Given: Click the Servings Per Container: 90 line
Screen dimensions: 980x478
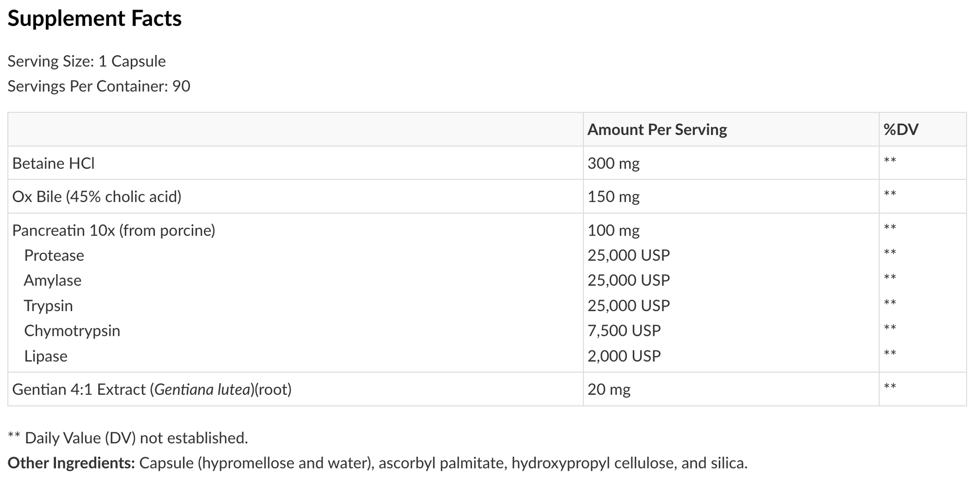Looking at the screenshot, I should 99,87.
